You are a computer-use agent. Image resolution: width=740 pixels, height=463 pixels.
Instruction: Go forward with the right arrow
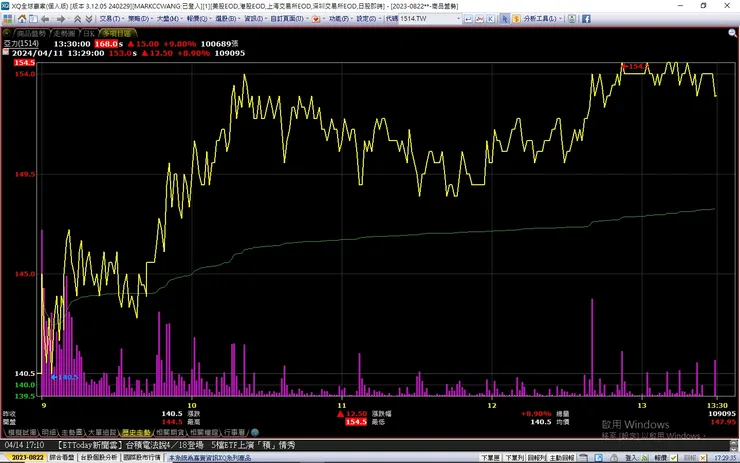point(61,19)
